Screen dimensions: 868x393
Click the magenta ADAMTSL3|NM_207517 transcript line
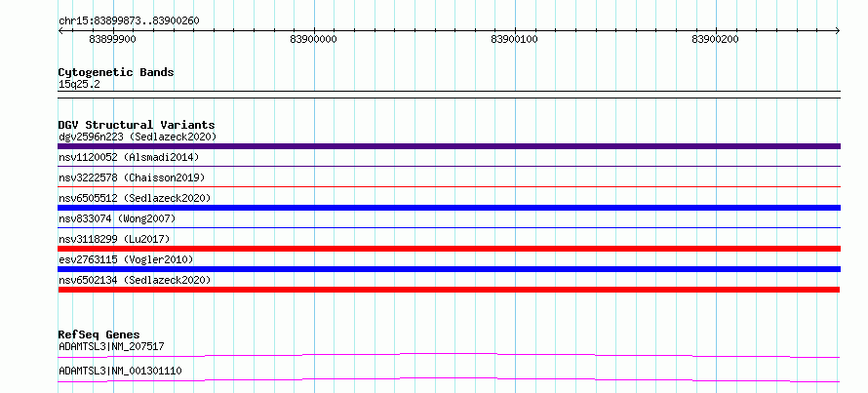pyautogui.click(x=449, y=355)
